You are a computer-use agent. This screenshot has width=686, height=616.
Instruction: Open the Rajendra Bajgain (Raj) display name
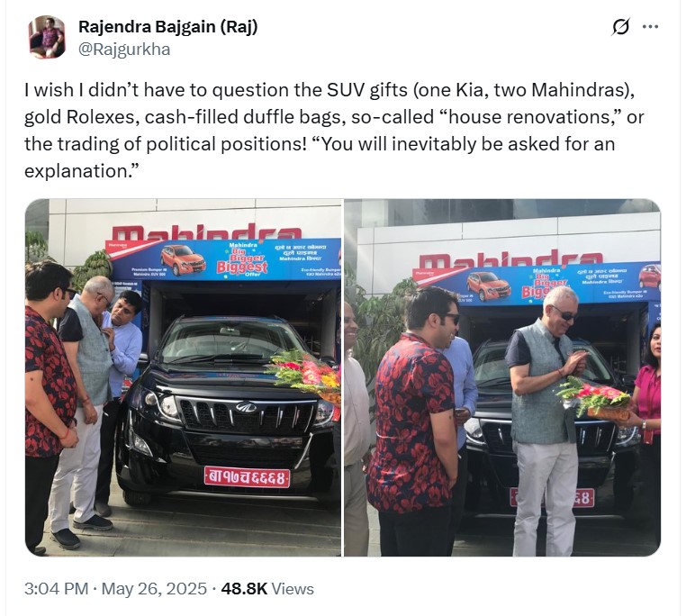168,27
